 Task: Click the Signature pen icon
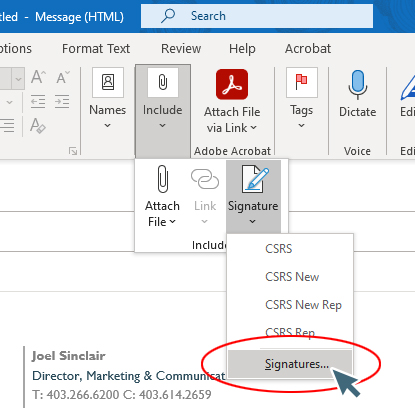point(255,179)
